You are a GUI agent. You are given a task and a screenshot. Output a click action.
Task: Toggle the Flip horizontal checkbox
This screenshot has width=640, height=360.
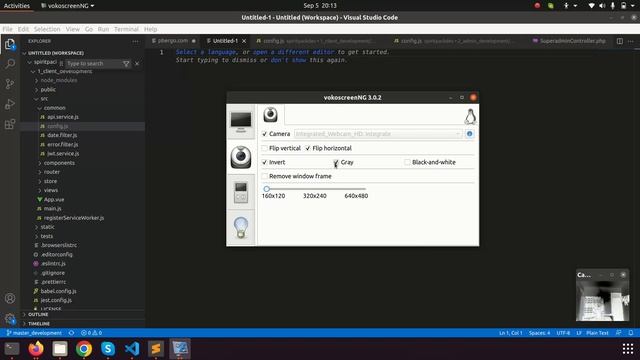tap(308, 148)
